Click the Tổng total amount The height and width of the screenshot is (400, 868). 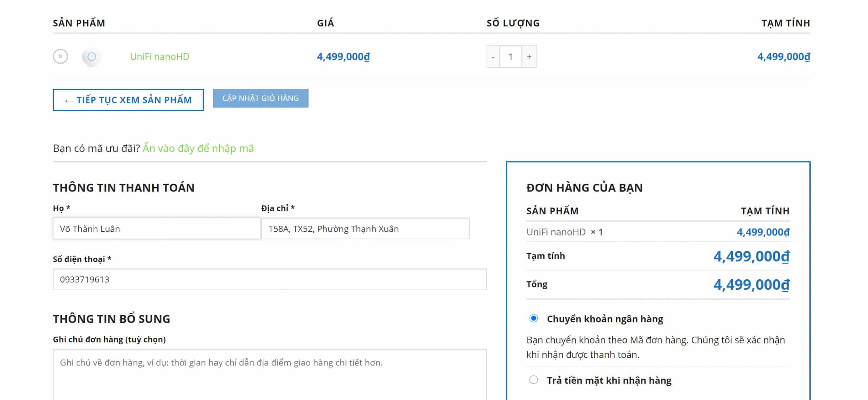(x=751, y=285)
